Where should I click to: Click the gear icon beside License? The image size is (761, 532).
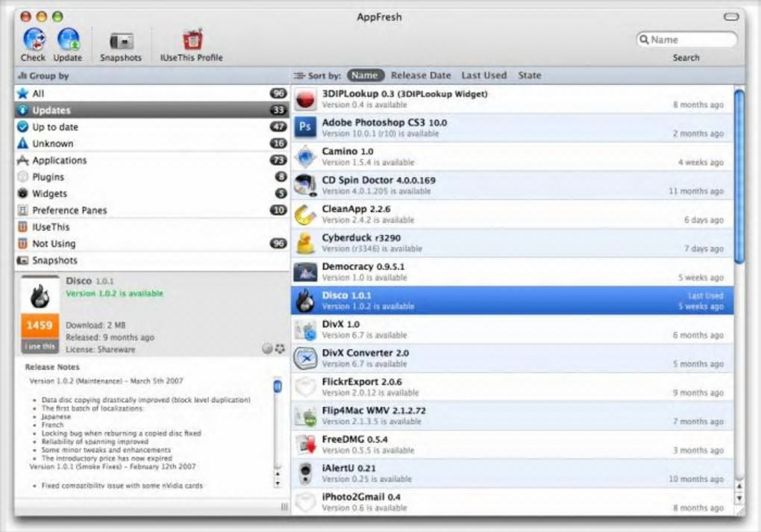[280, 348]
